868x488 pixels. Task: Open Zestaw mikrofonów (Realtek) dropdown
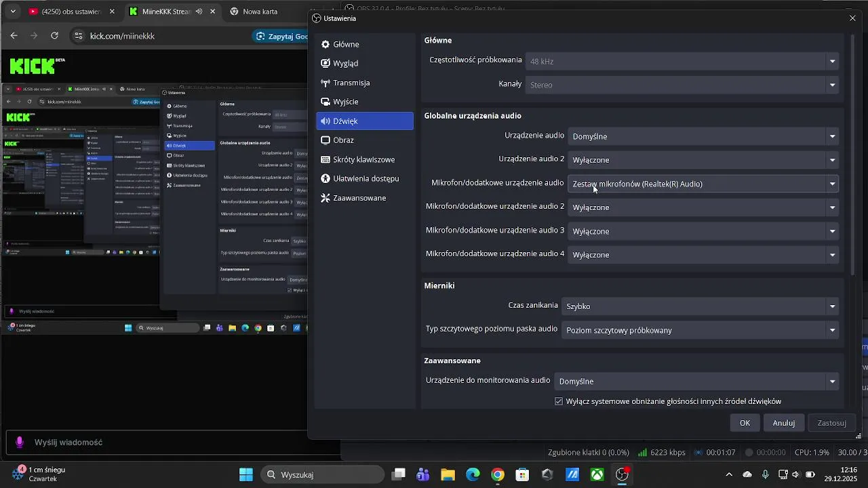tap(703, 184)
